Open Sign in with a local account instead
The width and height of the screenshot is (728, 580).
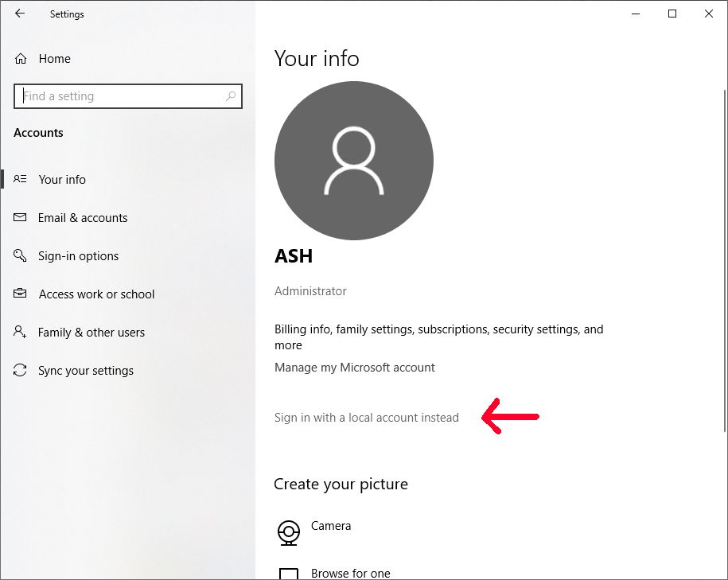coord(367,417)
